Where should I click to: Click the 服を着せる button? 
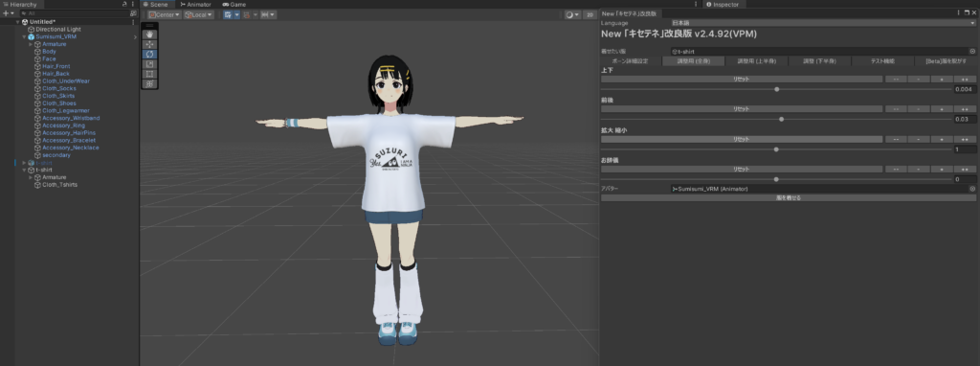(789, 197)
